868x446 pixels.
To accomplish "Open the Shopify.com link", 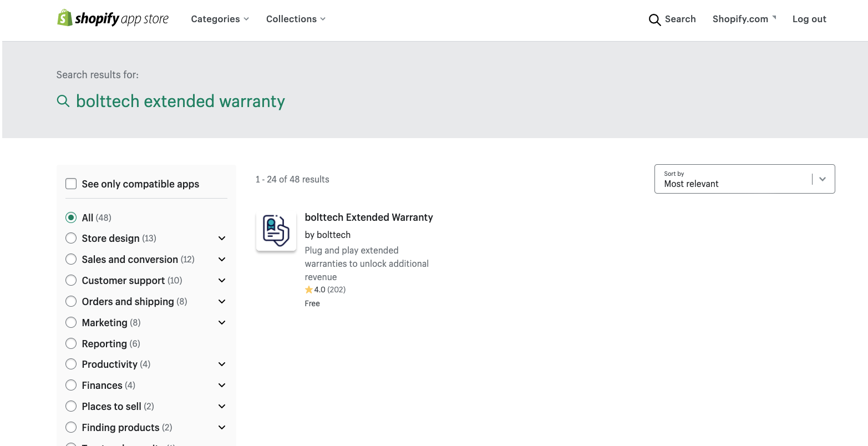I will (x=744, y=19).
